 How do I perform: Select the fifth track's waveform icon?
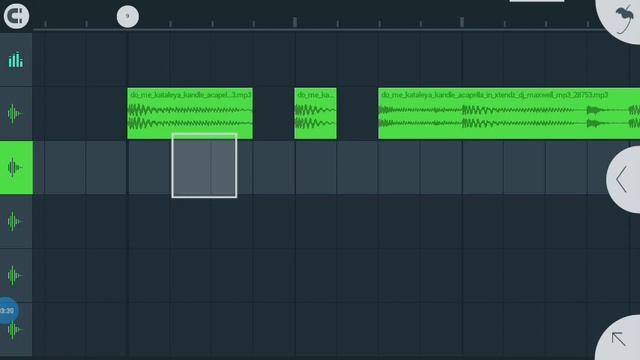click(x=16, y=276)
